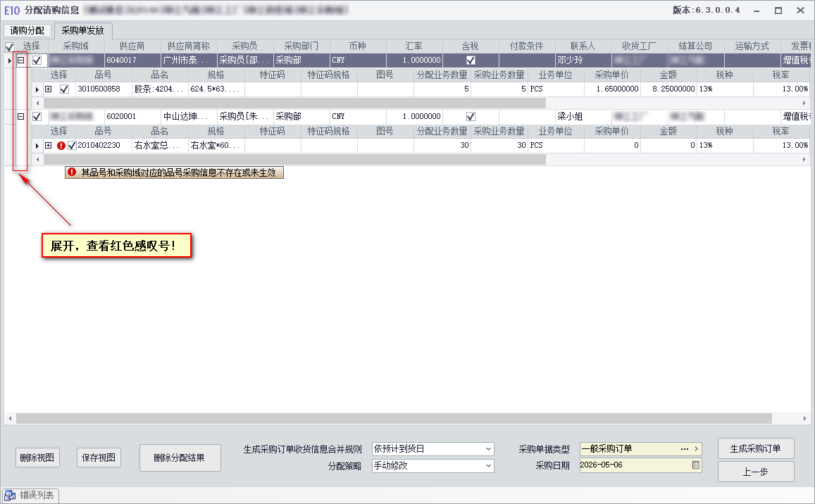
Task: Click the 保存视图 button
Action: [99, 458]
